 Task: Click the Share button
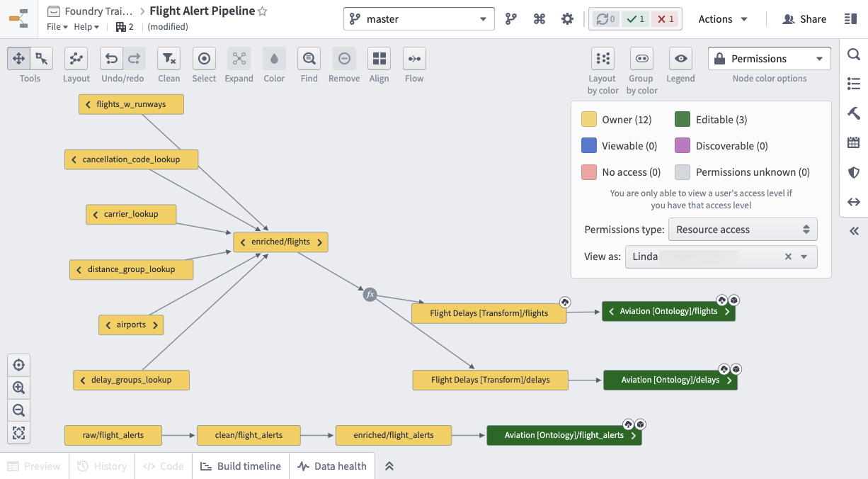pyautogui.click(x=804, y=19)
